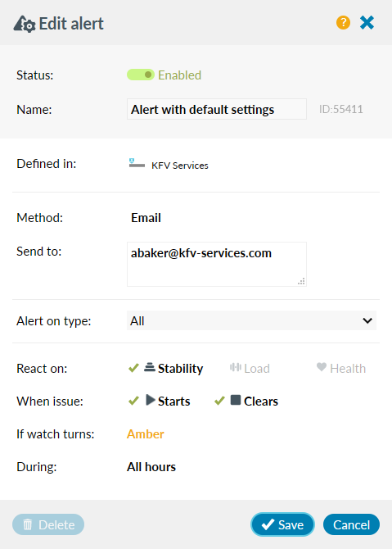The image size is (392, 549).
Task: Toggle the Stability react option
Action: (x=165, y=369)
